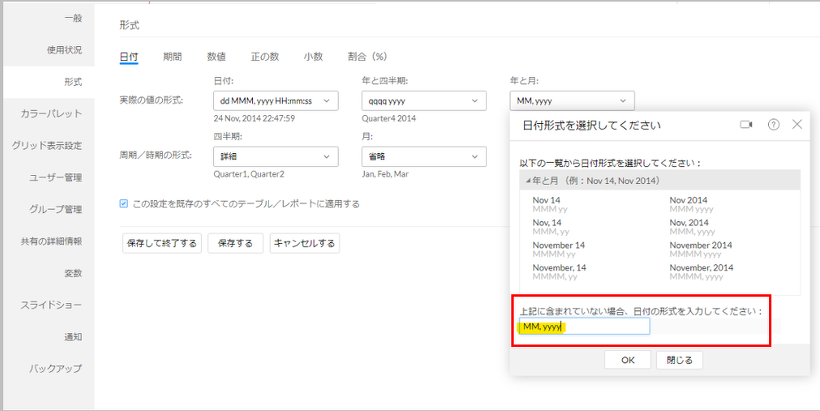Expand the dd MMM, yyyy HH:mm:ss dropdown
This screenshot has height=411, width=820.
click(276, 101)
